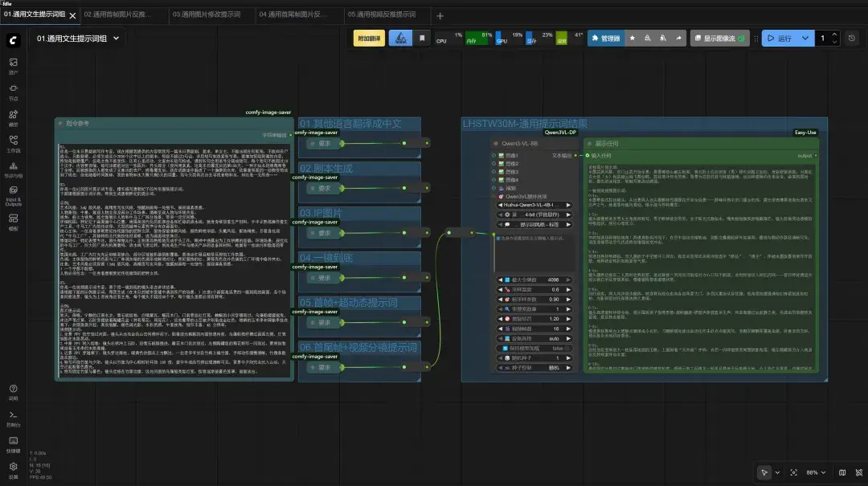Open the 工作流 workflows sidebar panel
Image resolution: width=868 pixels, height=486 pixels.
[14, 144]
